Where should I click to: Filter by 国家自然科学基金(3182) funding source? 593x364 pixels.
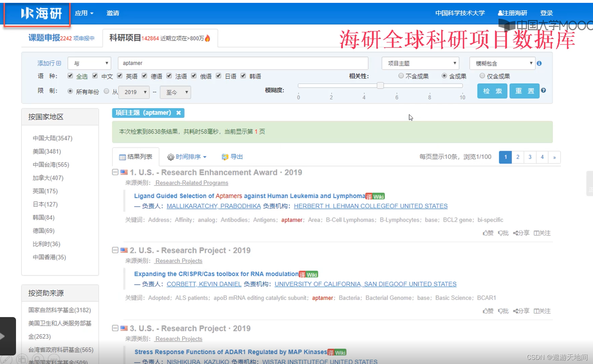pyautogui.click(x=60, y=310)
